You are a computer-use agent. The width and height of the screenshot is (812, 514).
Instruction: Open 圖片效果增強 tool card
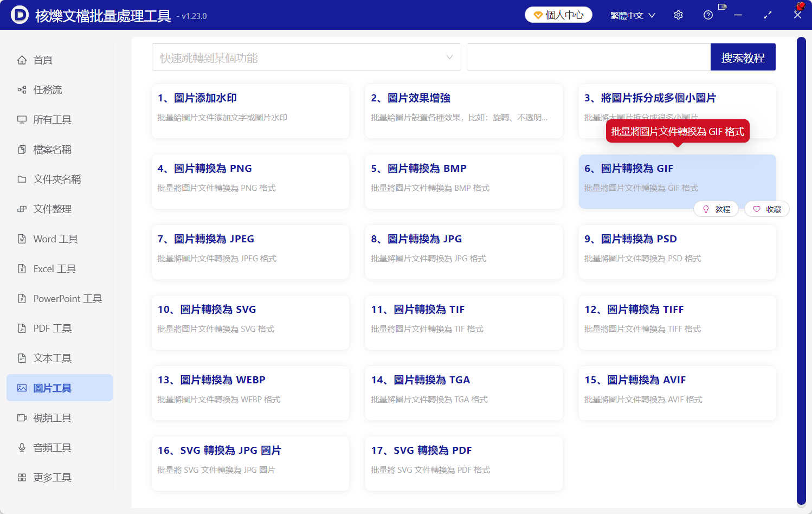tap(464, 111)
